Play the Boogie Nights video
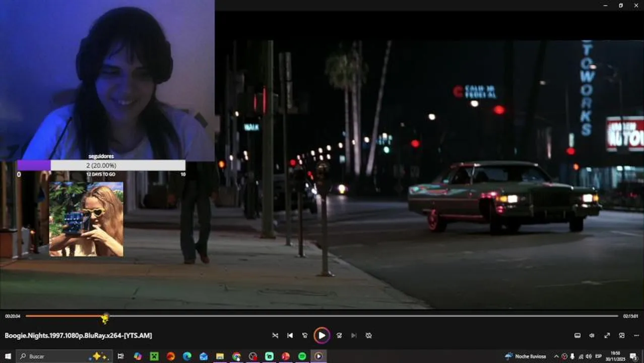Viewport: 644px width, 363px height. coord(321,335)
